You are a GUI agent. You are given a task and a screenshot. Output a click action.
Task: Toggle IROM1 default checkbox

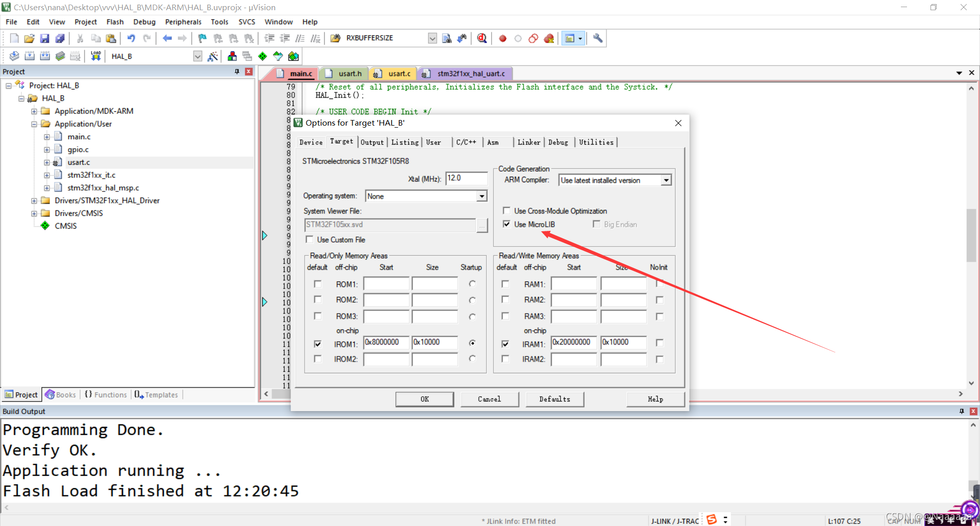click(x=317, y=344)
